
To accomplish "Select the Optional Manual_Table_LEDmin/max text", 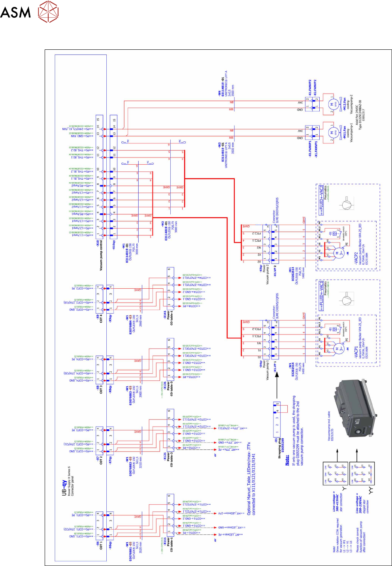I will (249, 478).
